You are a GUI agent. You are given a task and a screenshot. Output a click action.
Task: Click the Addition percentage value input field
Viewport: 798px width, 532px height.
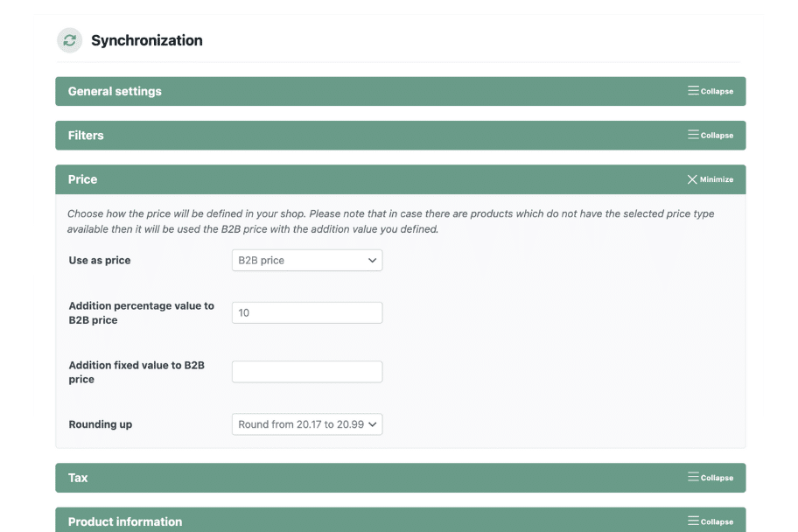point(307,312)
